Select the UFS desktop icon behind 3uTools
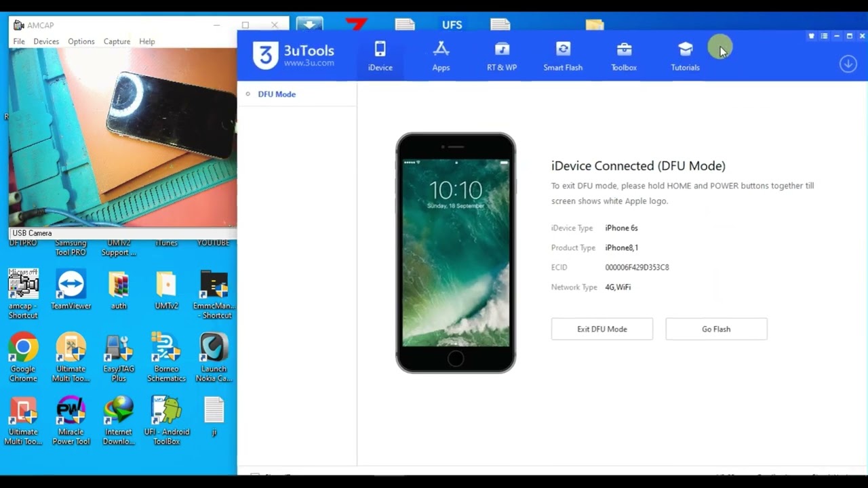Screen dimensions: 868x488 [452, 24]
